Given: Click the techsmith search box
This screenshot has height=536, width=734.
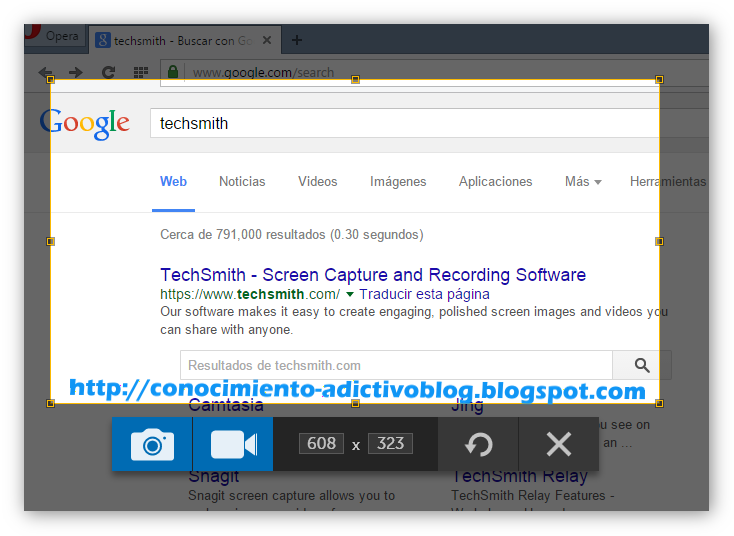Looking at the screenshot, I should click(428, 123).
